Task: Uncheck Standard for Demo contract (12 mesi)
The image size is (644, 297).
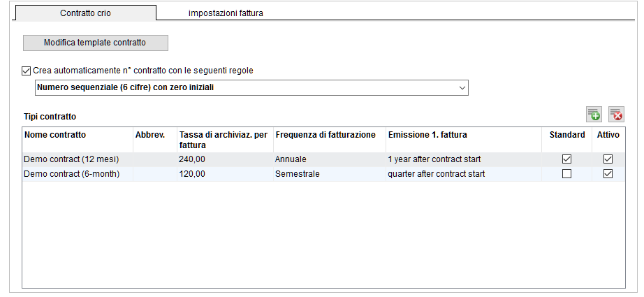Action: click(566, 159)
